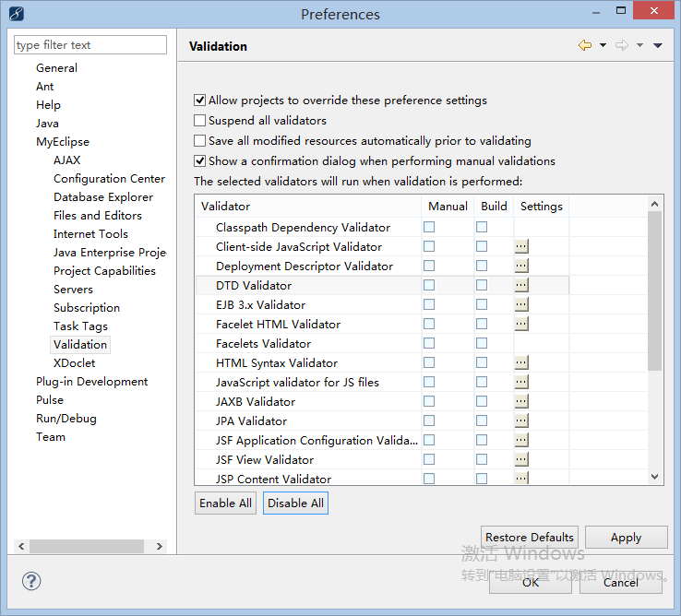Click the forward navigation arrow icon
Screen dimensions: 681x616
(622, 45)
